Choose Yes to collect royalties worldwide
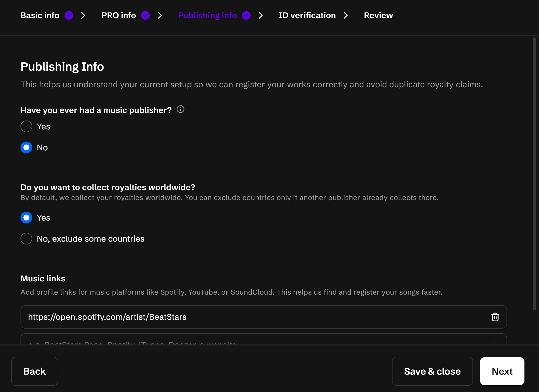This screenshot has width=539, height=392. (x=26, y=218)
